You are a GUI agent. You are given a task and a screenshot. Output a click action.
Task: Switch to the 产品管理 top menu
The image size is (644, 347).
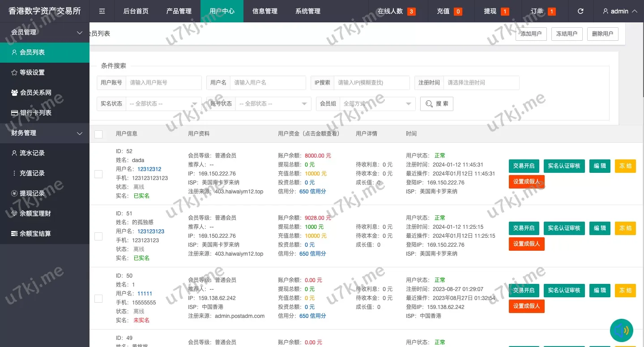click(x=179, y=11)
